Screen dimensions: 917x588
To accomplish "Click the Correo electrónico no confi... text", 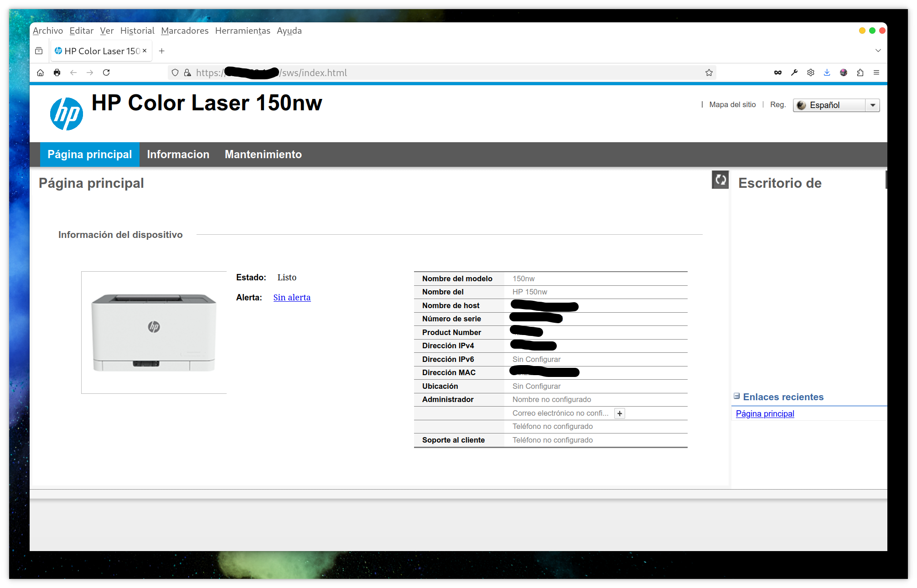I will tap(560, 413).
